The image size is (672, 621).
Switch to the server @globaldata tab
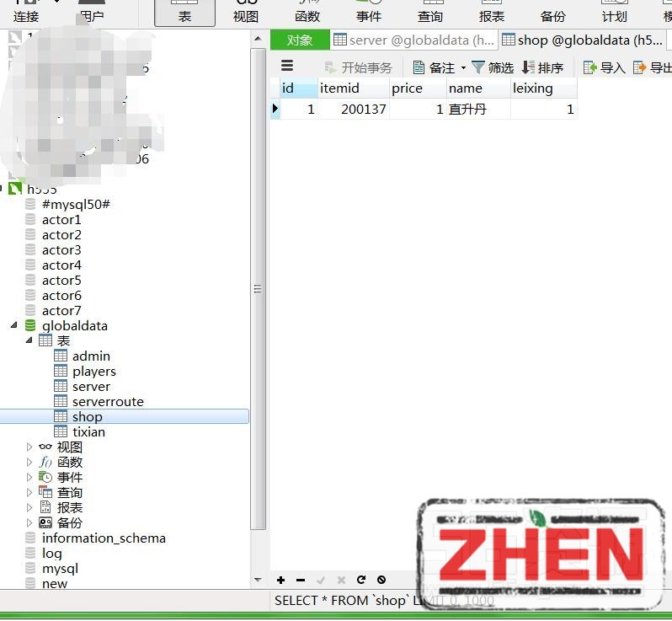(x=413, y=40)
